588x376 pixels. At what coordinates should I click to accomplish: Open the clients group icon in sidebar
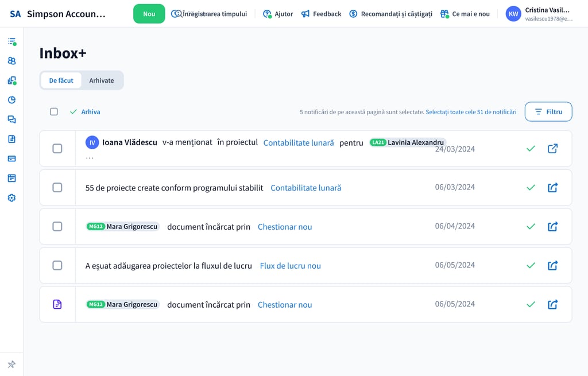(11, 61)
